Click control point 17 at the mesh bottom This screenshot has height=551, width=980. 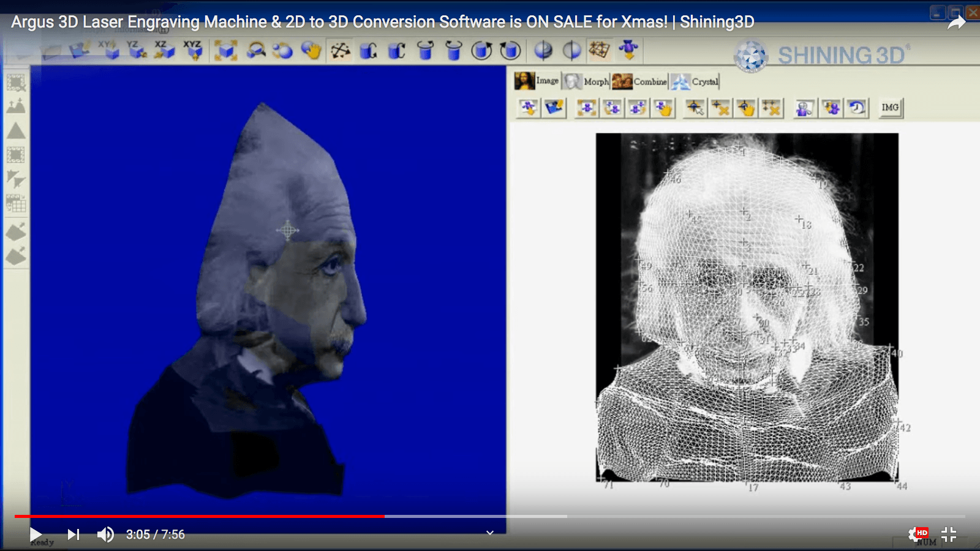point(751,486)
